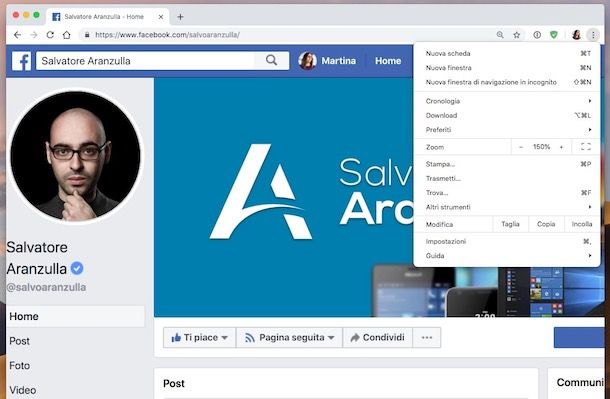Open Impostazioni from the Chrome menu
The height and width of the screenshot is (399, 610).
(x=507, y=242)
